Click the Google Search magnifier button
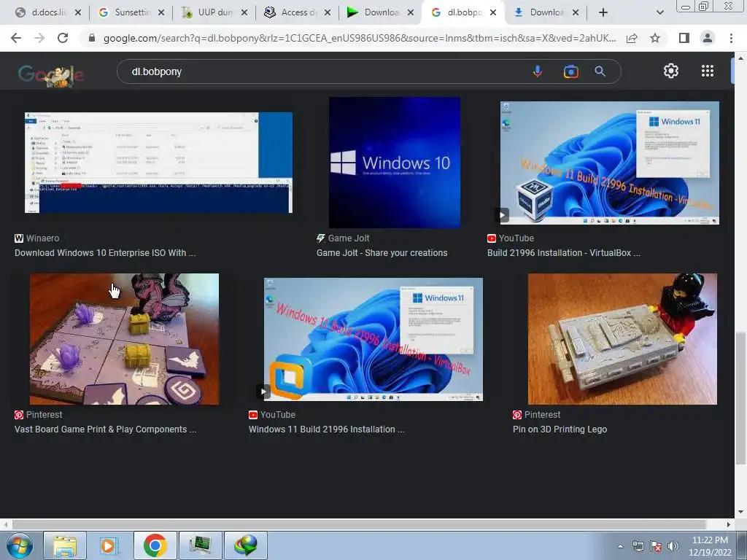747x560 pixels. click(600, 71)
